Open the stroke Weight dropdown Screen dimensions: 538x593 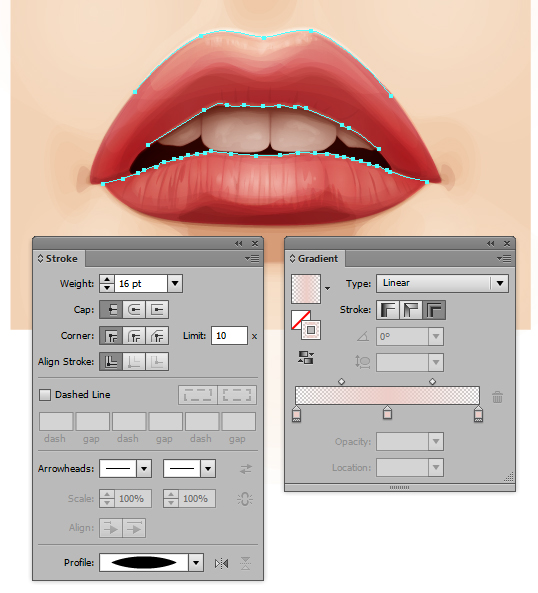pyautogui.click(x=175, y=283)
